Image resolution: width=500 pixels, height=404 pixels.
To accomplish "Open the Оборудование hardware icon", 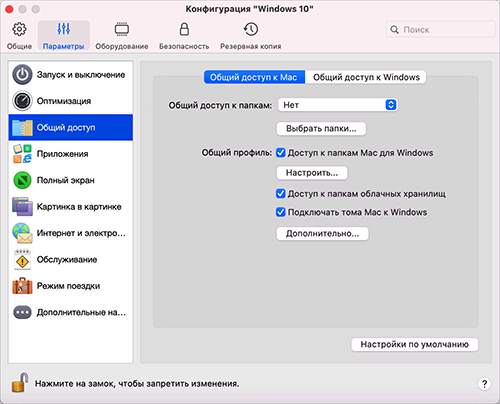I will (x=122, y=29).
